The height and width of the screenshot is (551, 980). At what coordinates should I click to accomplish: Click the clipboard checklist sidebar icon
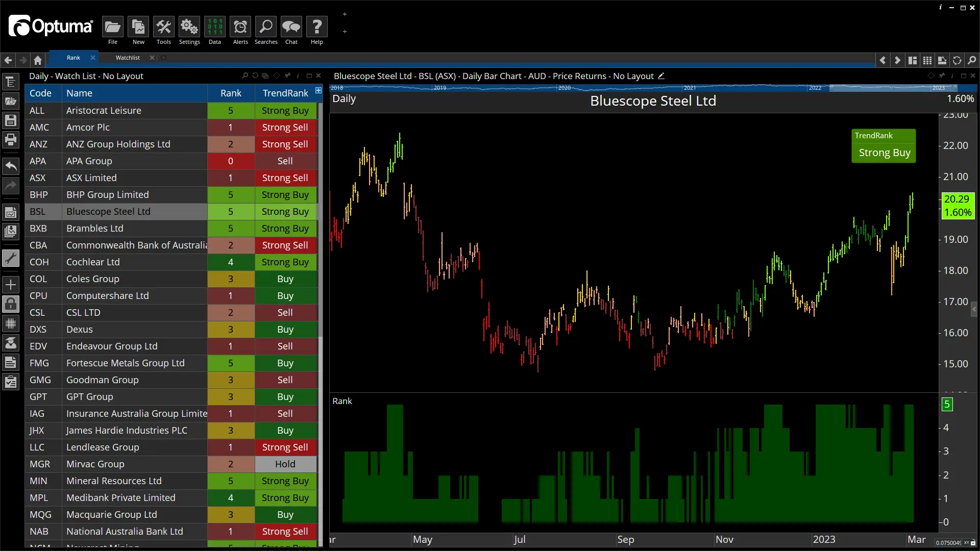(11, 382)
